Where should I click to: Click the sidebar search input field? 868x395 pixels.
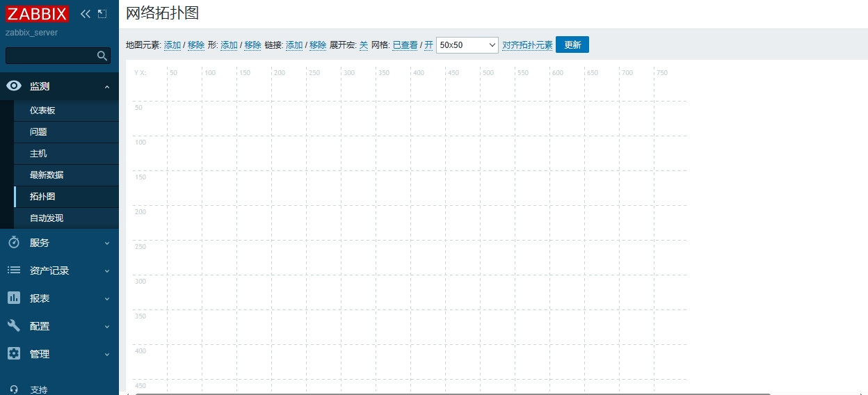click(x=50, y=56)
